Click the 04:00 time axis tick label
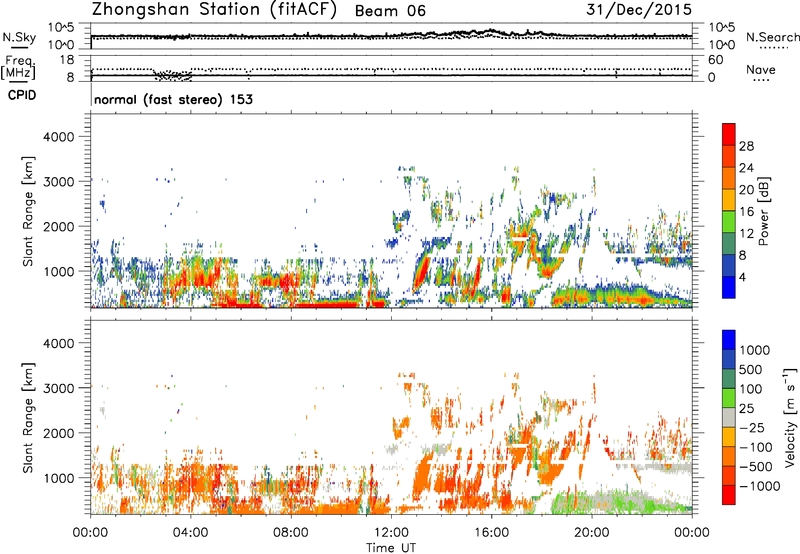The image size is (800, 554). 191,532
